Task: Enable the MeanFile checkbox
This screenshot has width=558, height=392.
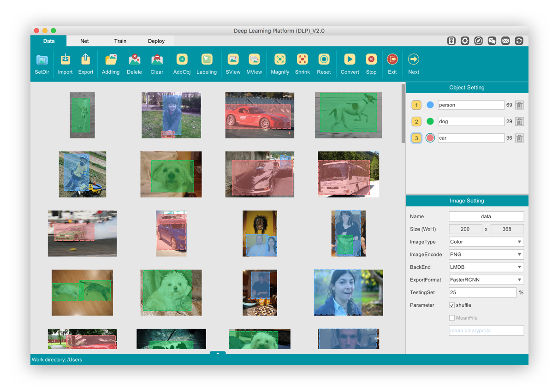Action: click(x=452, y=318)
